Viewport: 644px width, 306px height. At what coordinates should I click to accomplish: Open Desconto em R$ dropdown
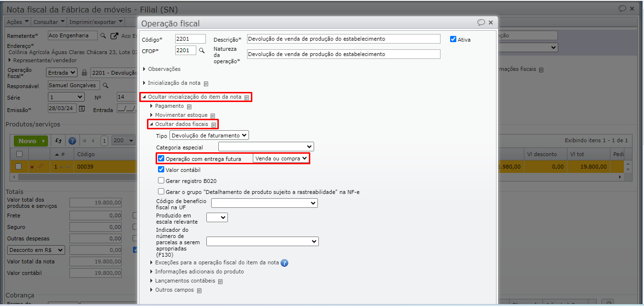(36, 249)
